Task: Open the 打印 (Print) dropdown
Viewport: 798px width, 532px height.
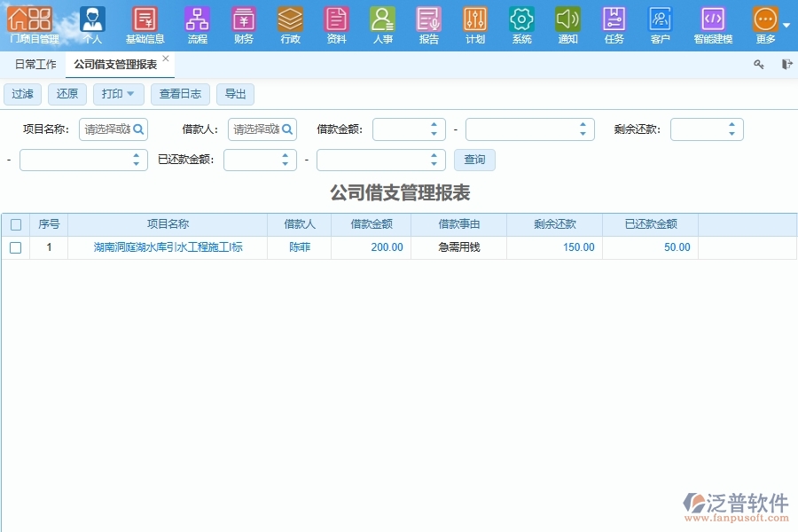Action: (118, 94)
